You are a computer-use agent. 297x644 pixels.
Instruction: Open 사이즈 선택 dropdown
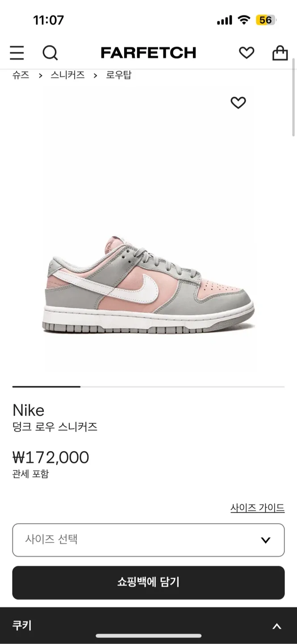coord(148,540)
